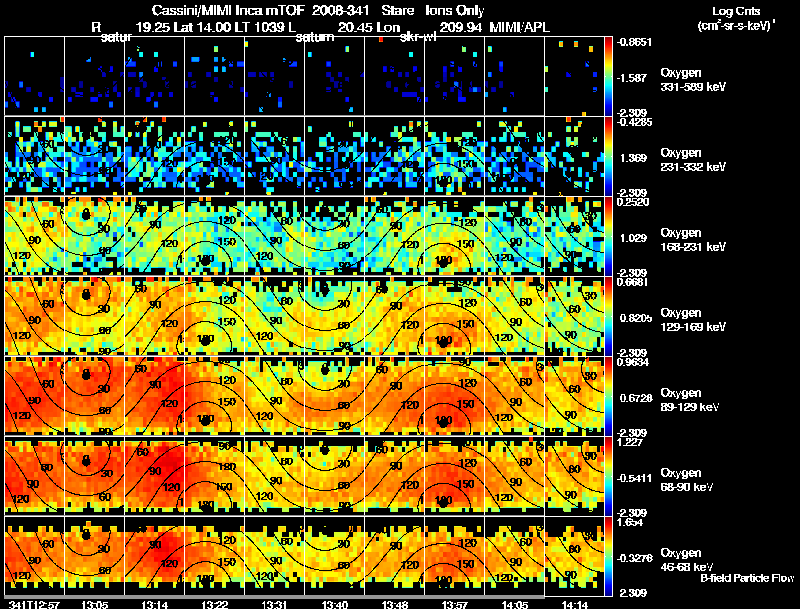The height and width of the screenshot is (609, 800).
Task: Click the '-0.8651' scale maximum value
Action: pyautogui.click(x=634, y=42)
